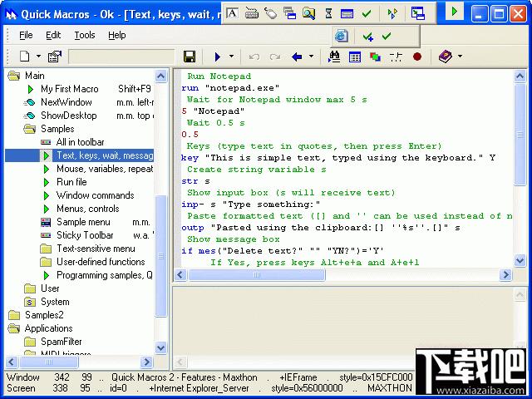Select the Run file macro

pos(71,182)
